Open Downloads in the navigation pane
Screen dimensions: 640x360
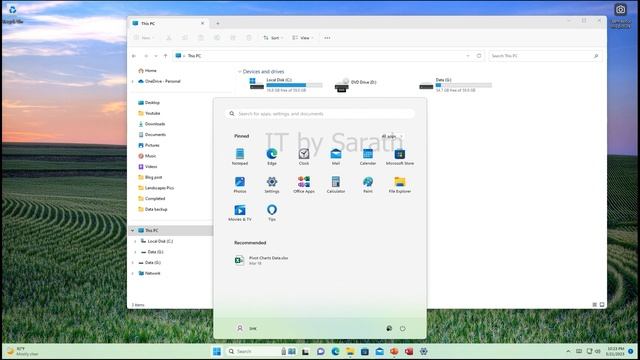(x=151, y=124)
